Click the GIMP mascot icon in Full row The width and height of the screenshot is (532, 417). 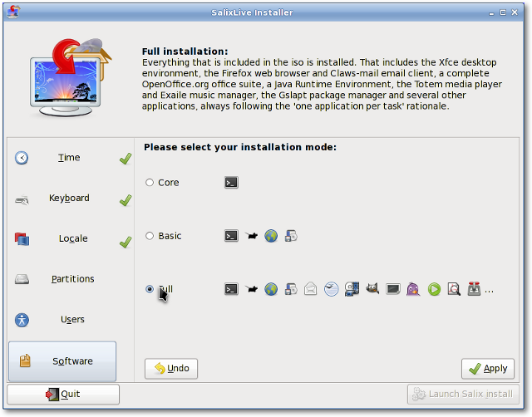point(372,289)
